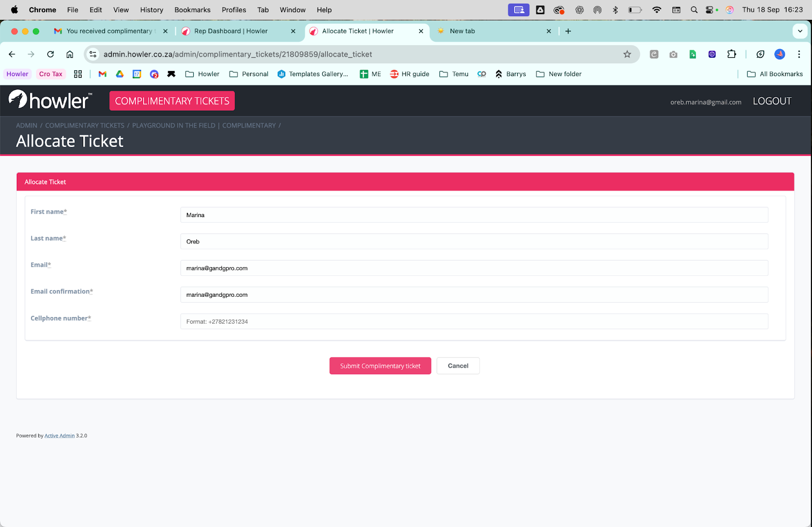Open the Profiles menu

click(x=234, y=10)
